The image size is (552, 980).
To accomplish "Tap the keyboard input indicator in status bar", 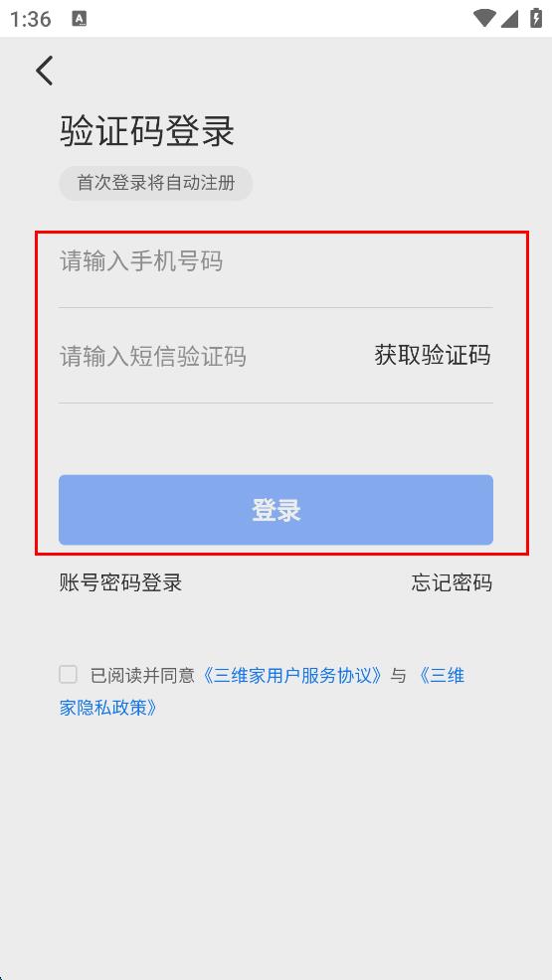I will click(80, 19).
